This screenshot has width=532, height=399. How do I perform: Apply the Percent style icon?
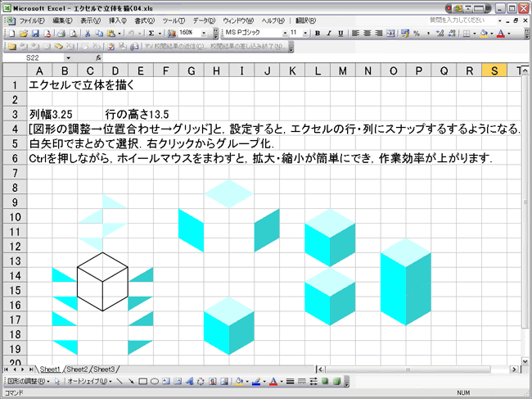[x=417, y=34]
